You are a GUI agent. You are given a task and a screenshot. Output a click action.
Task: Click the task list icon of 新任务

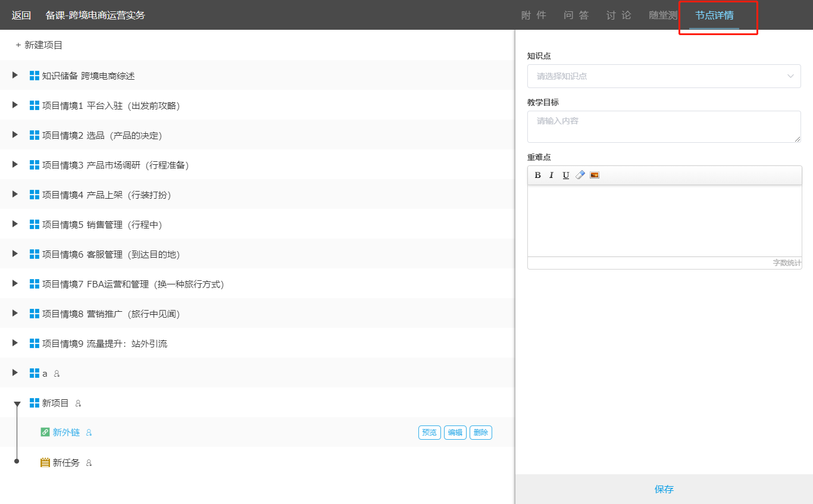(x=45, y=462)
